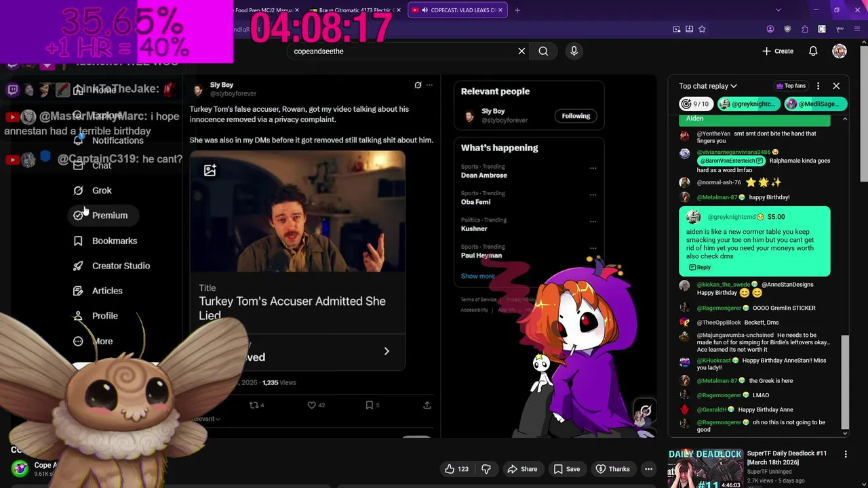This screenshot has height=488, width=868.
Task: Repost the tweet with the retweet icon
Action: coord(254,405)
